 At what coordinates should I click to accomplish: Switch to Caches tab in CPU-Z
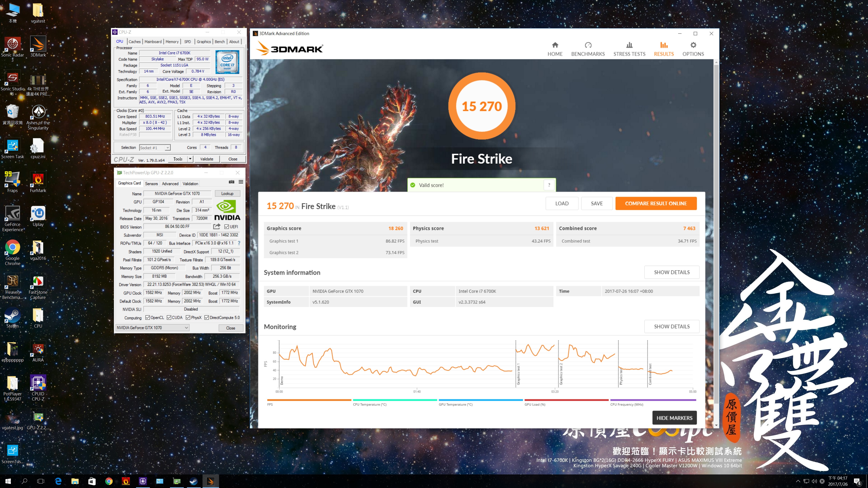pyautogui.click(x=134, y=42)
